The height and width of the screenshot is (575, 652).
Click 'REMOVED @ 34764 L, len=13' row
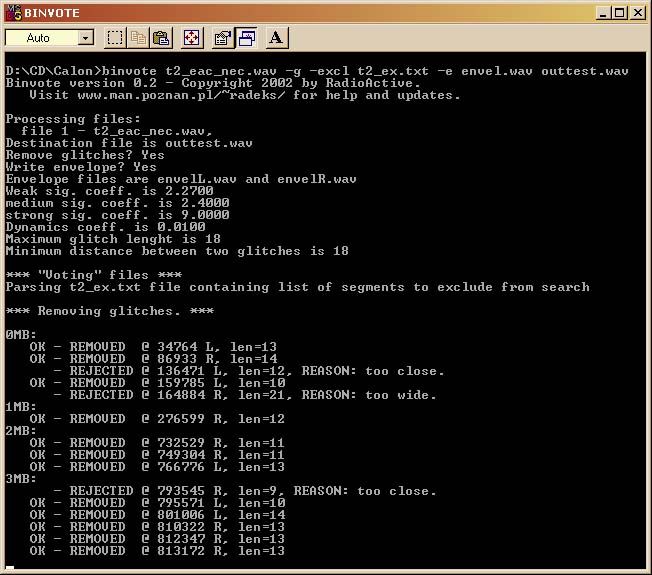pos(153,347)
